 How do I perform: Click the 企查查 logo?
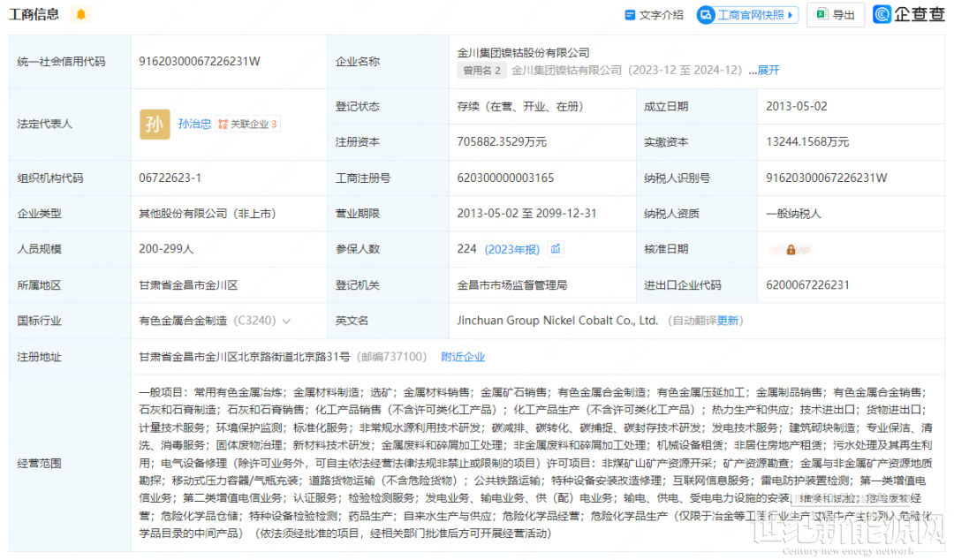(909, 14)
